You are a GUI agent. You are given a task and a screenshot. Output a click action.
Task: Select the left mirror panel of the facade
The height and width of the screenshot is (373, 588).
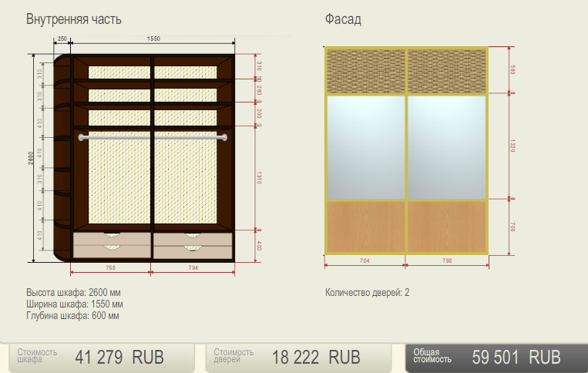[366, 147]
